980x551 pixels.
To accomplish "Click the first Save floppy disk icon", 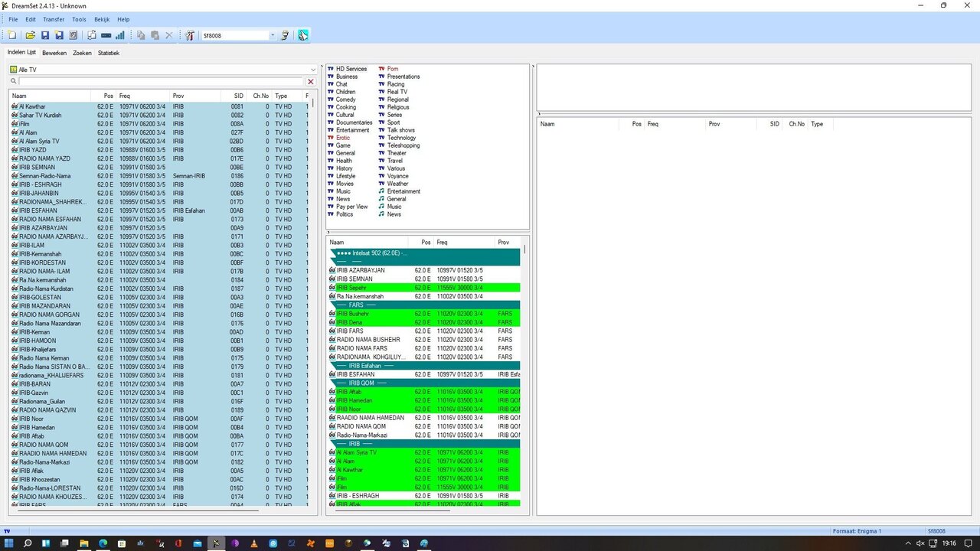I will [45, 35].
